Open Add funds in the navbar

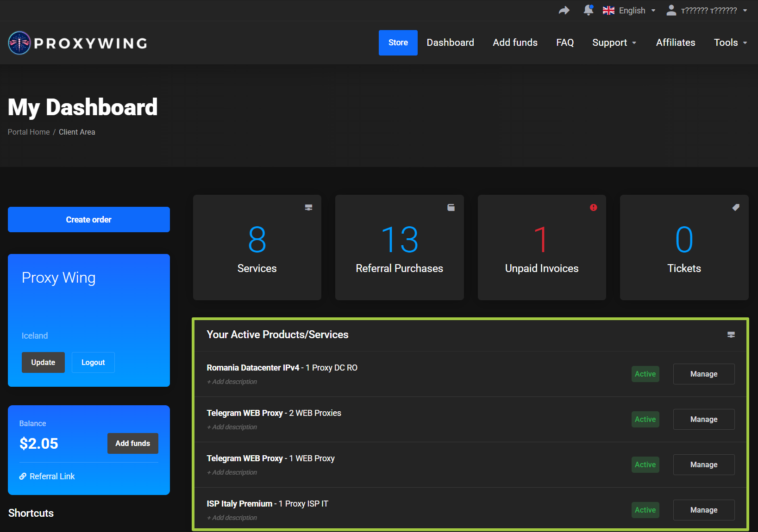click(515, 43)
